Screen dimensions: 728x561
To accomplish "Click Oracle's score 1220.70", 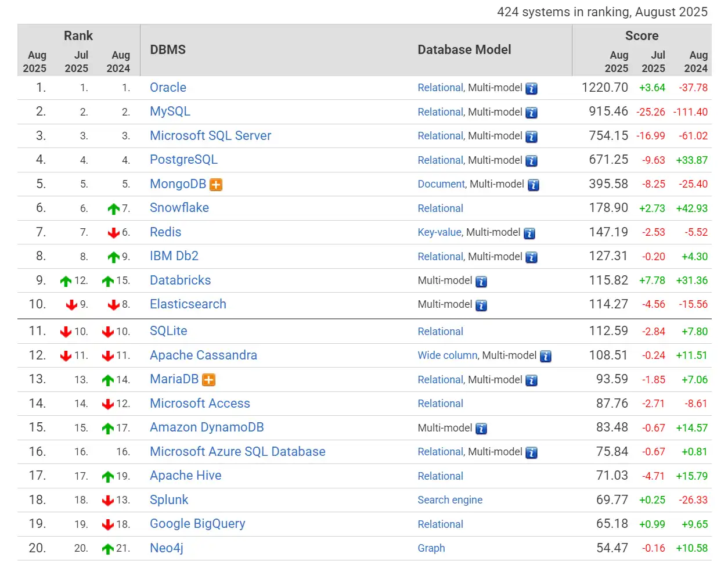I will pyautogui.click(x=604, y=88).
